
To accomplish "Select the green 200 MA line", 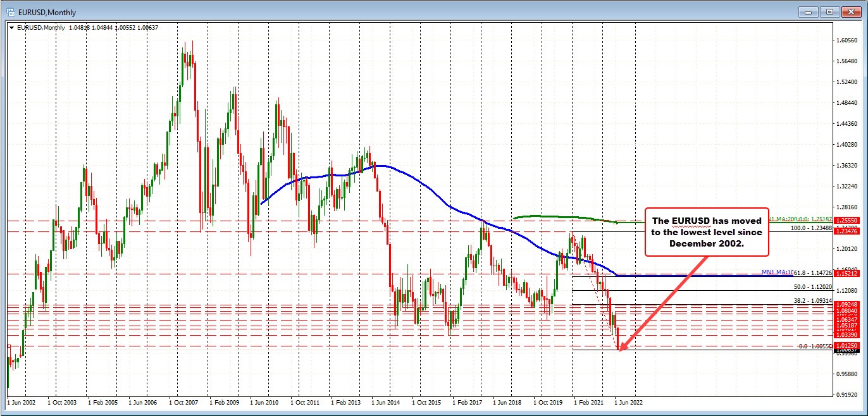I will (557, 217).
